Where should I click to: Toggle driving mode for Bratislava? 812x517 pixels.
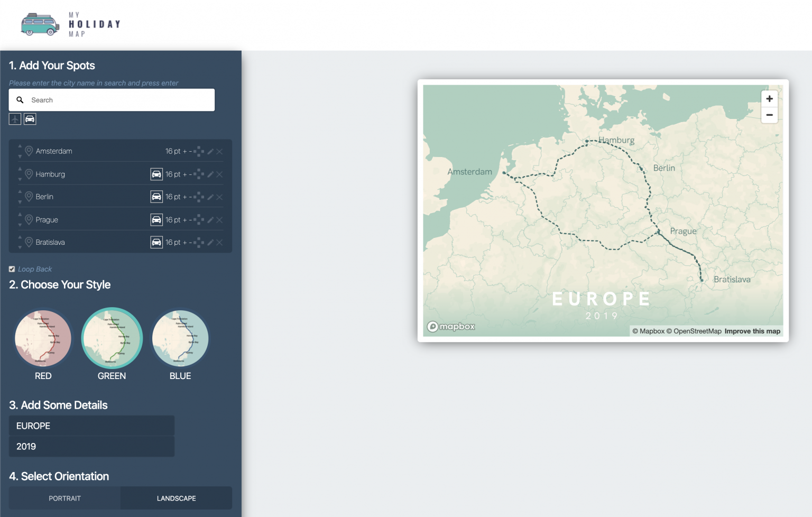click(156, 242)
